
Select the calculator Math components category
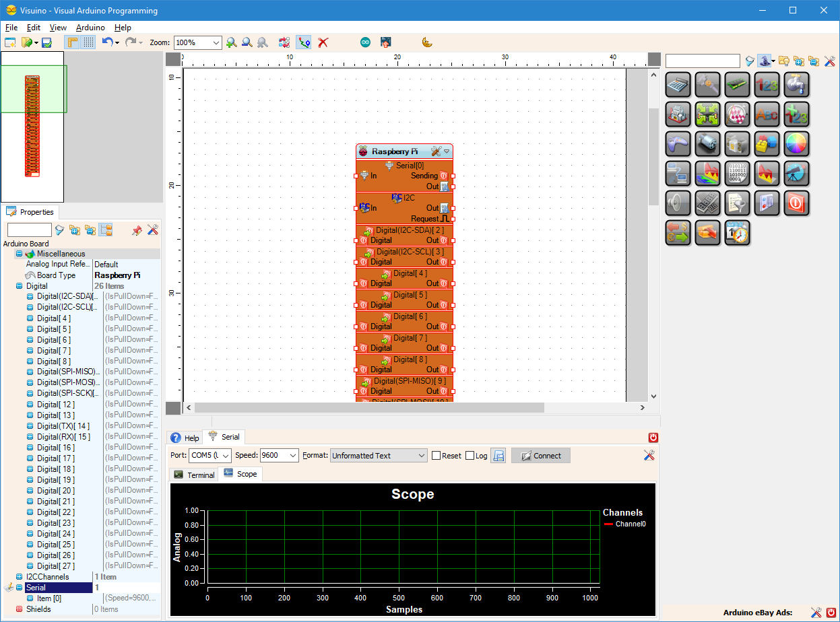(678, 84)
